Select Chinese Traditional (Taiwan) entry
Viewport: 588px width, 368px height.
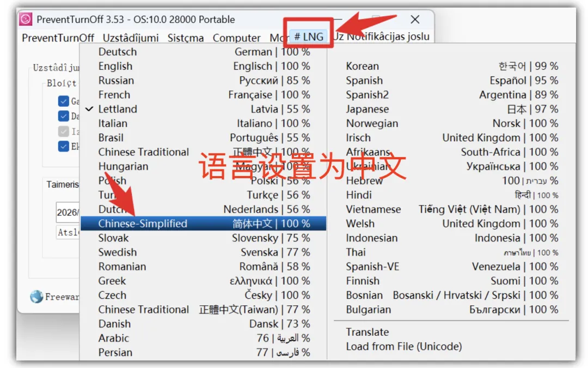pyautogui.click(x=203, y=309)
